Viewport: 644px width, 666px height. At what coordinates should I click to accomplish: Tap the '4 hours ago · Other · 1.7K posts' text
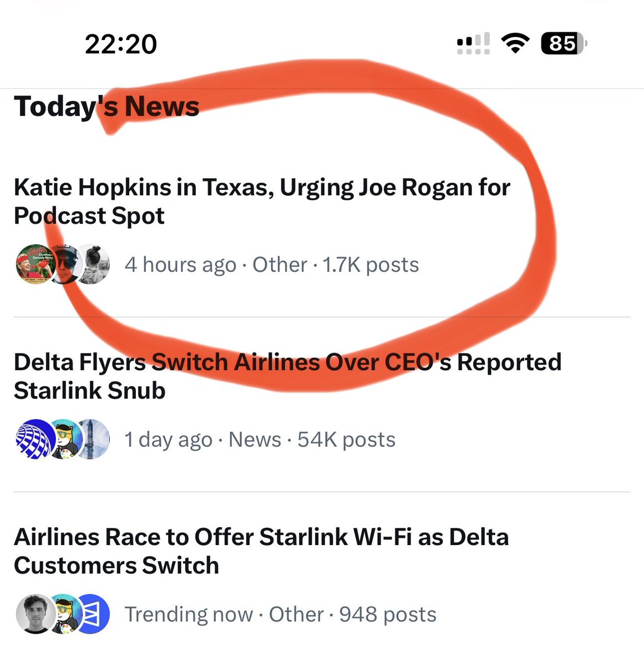[272, 265]
